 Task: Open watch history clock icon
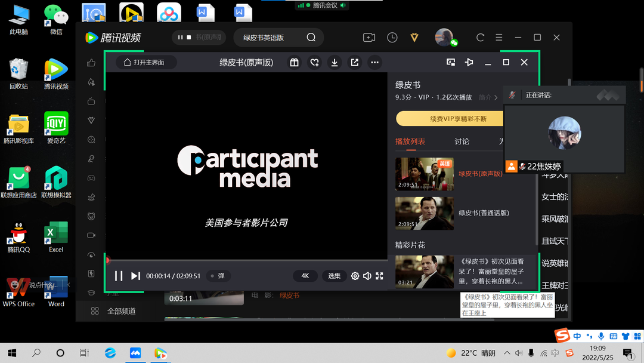point(392,38)
